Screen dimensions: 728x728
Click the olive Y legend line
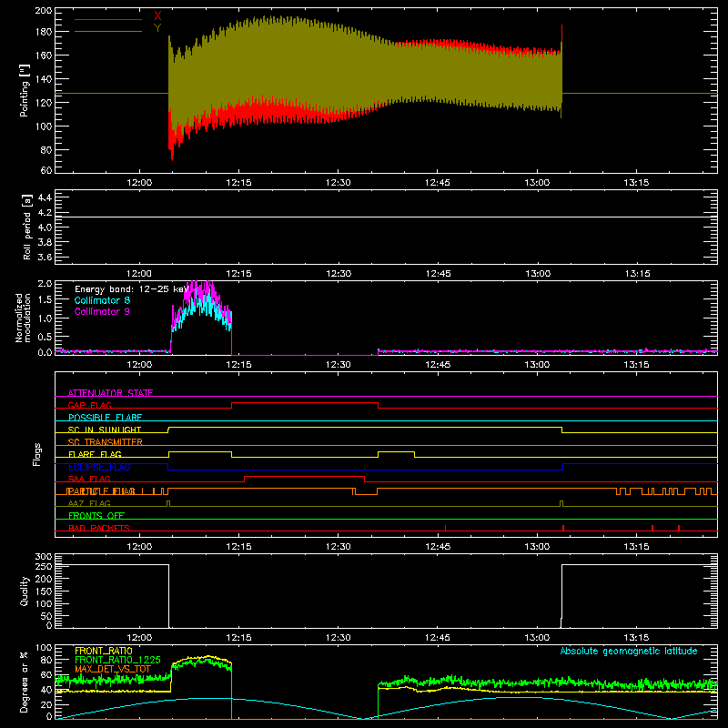(x=108, y=32)
